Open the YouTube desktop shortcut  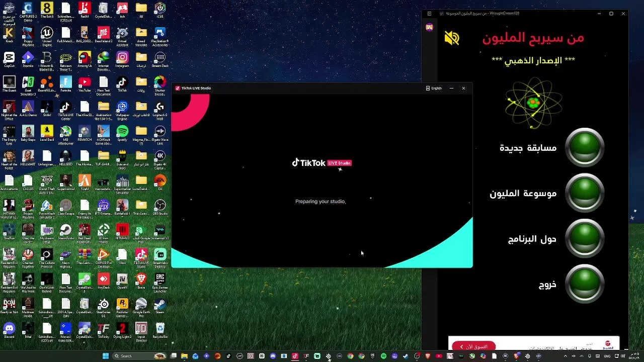pyautogui.click(x=85, y=84)
